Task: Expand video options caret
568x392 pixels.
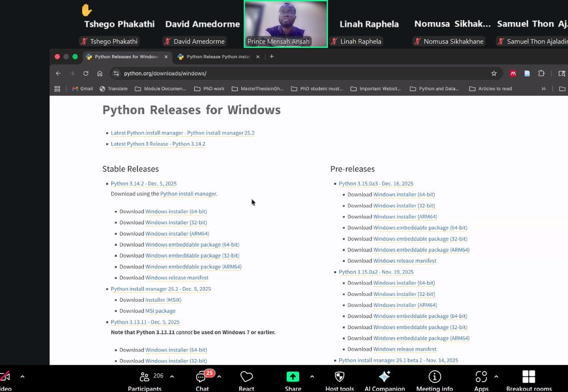Action: (x=22, y=377)
